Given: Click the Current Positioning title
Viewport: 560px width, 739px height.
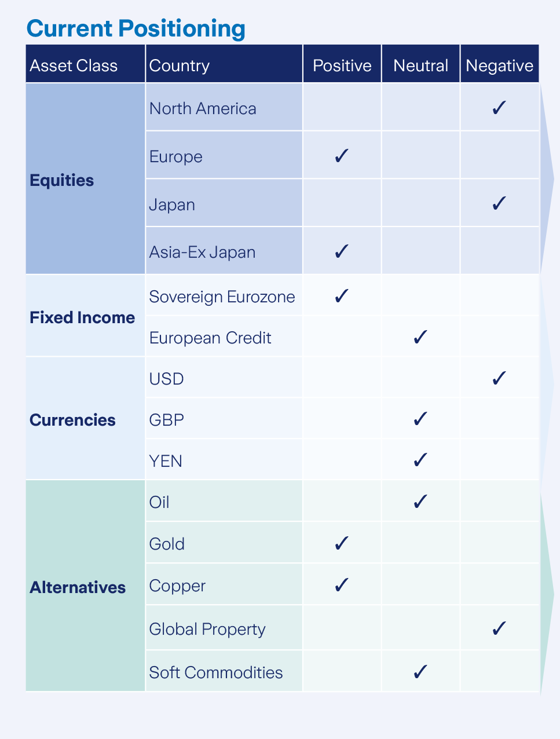Looking at the screenshot, I should (136, 28).
